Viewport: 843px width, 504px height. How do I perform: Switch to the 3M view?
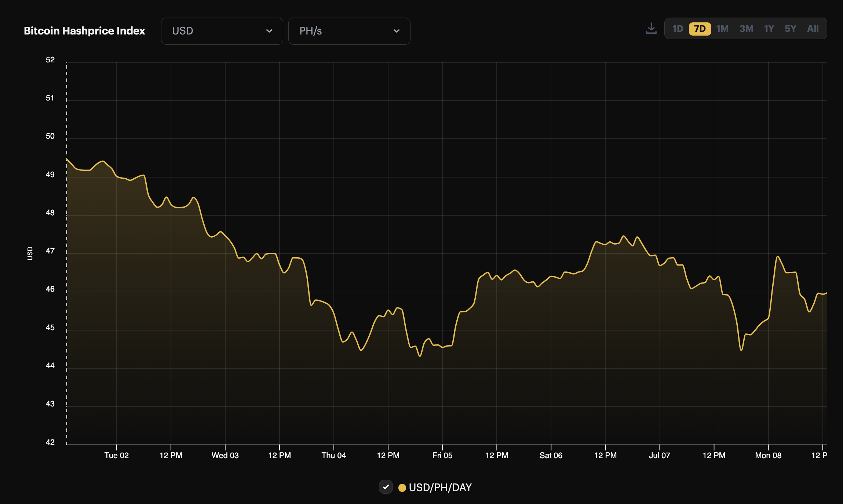746,28
